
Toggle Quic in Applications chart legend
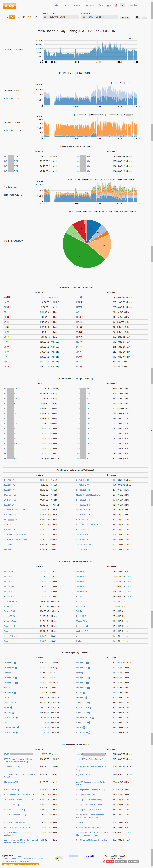(70, 180)
